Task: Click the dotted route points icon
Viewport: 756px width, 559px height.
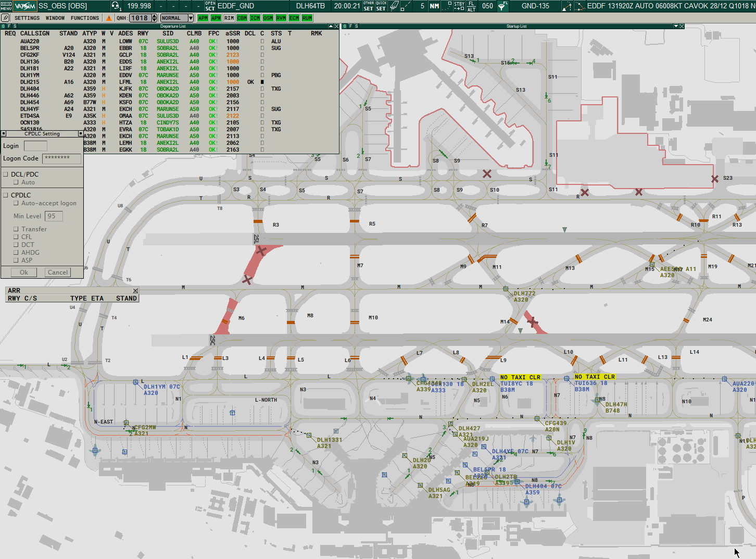Action: [579, 6]
